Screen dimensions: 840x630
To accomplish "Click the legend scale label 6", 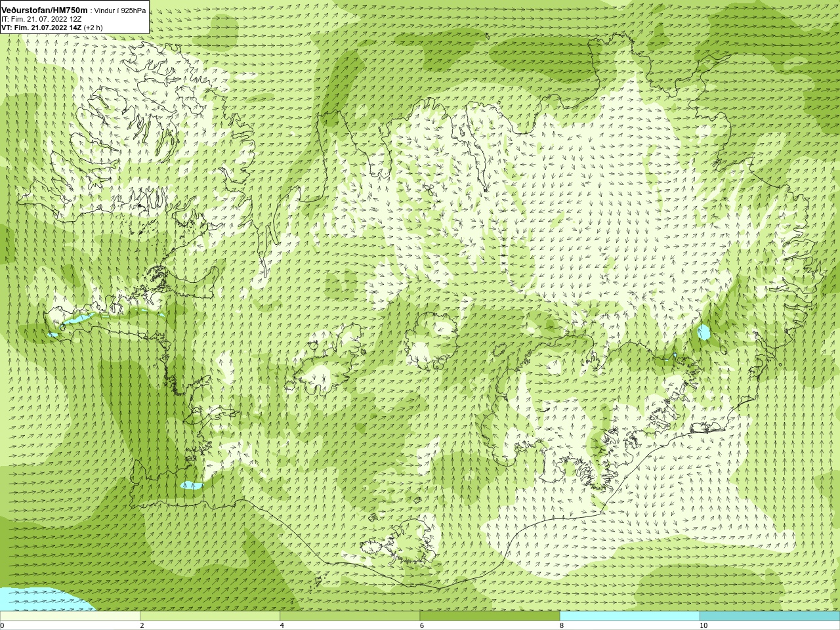I will 421,625.
